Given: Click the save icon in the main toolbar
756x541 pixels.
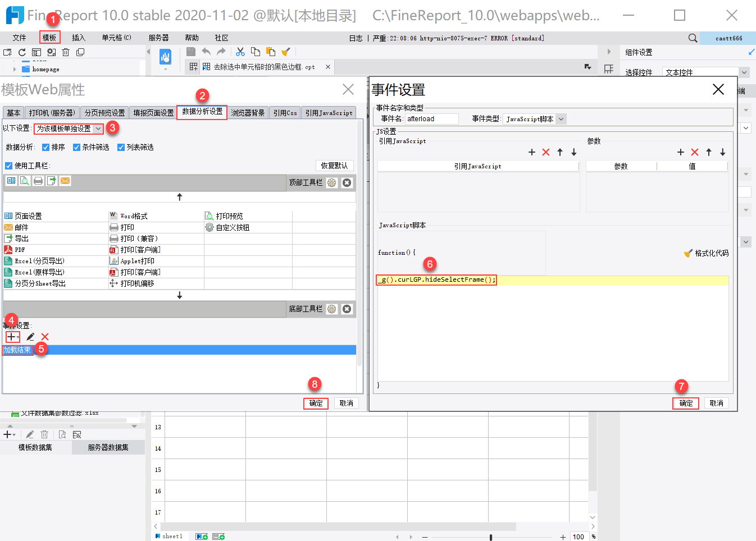Looking at the screenshot, I should click(x=191, y=52).
